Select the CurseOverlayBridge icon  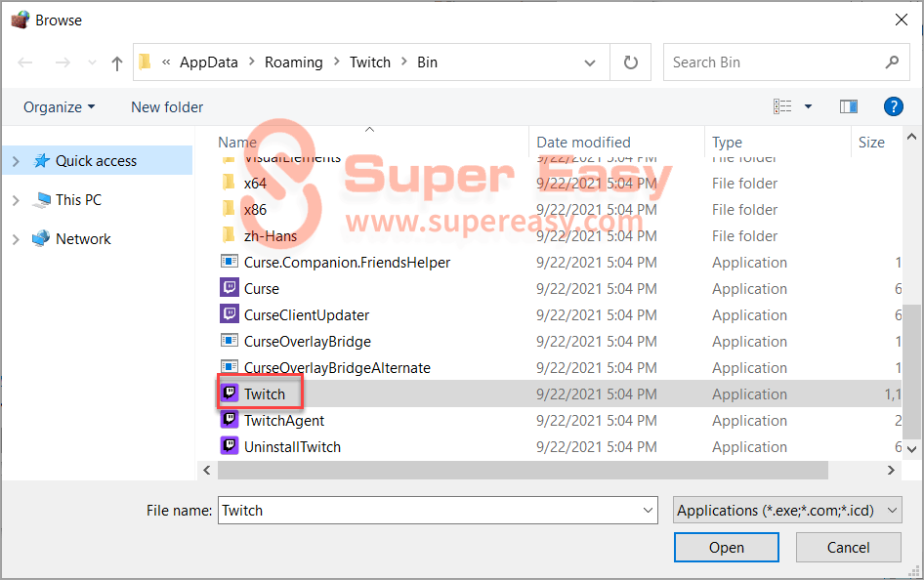(230, 340)
